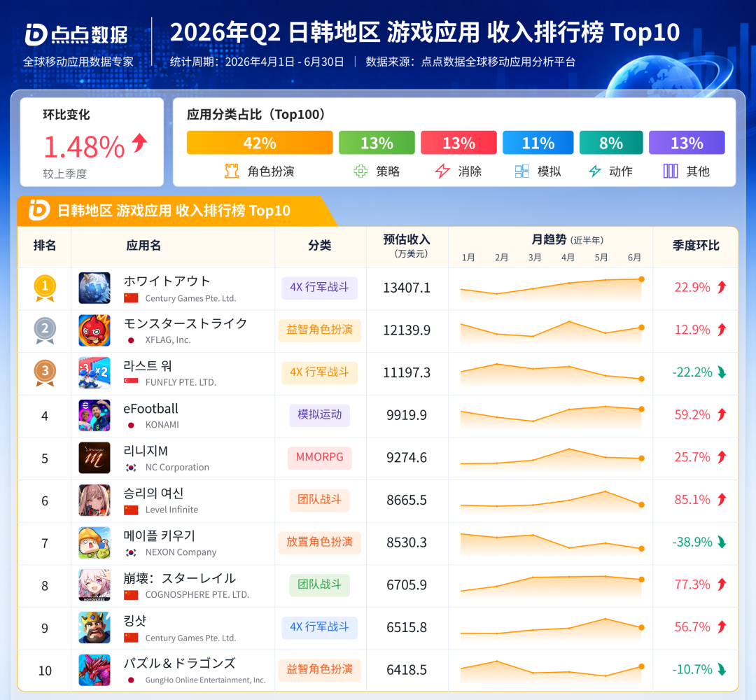Click the revenue value 13407.1
The width and height of the screenshot is (756, 700).
(407, 288)
